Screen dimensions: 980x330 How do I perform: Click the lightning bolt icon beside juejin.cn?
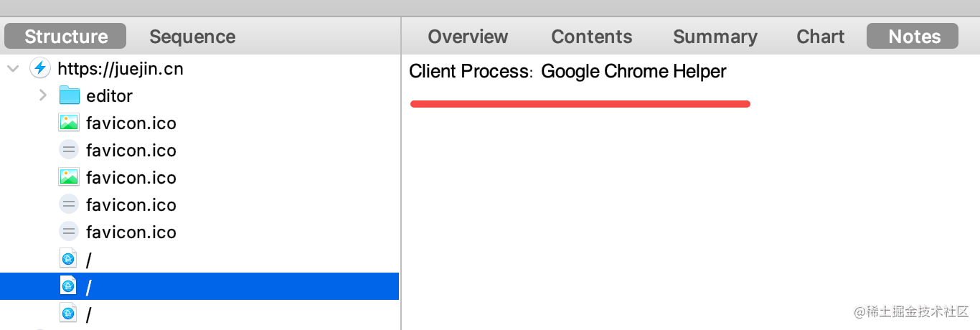coord(40,69)
